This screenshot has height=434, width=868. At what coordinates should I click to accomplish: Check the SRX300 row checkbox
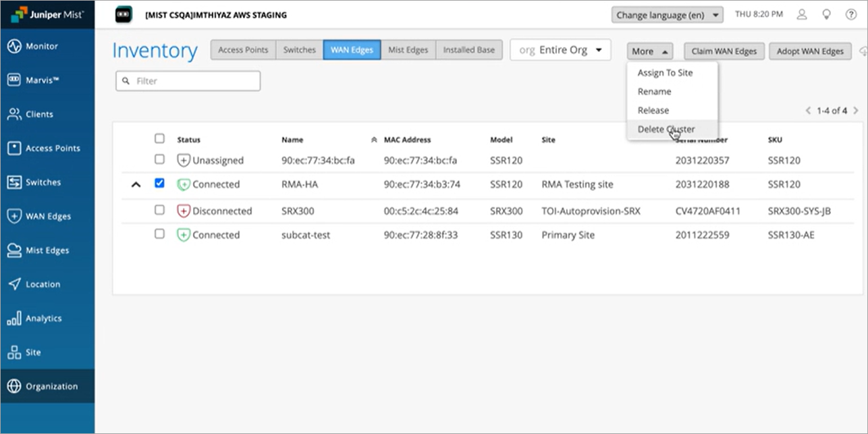pyautogui.click(x=159, y=210)
